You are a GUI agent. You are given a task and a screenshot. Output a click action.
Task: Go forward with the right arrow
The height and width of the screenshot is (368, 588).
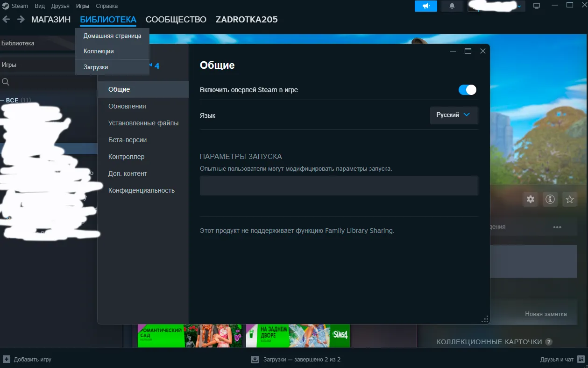21,19
